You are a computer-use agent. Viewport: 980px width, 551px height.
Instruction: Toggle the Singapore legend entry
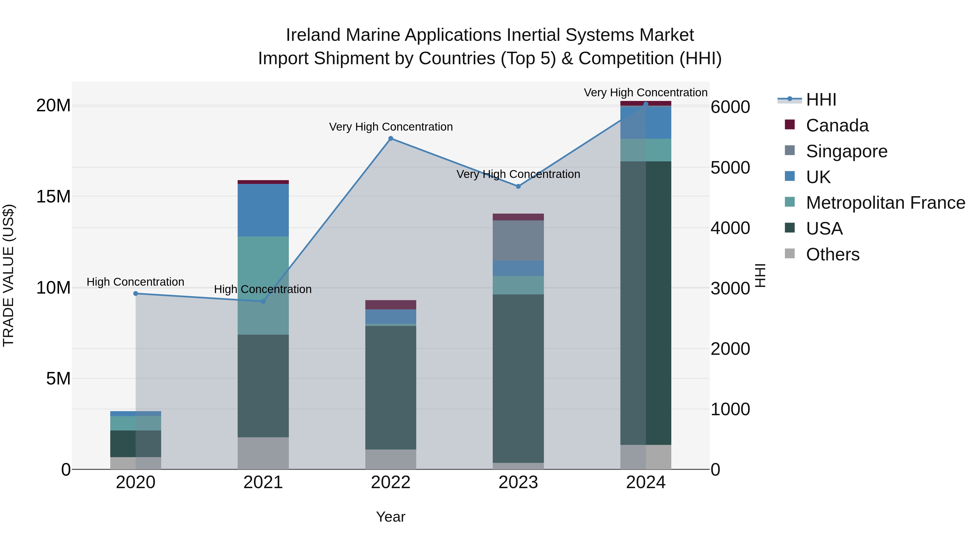pyautogui.click(x=836, y=151)
